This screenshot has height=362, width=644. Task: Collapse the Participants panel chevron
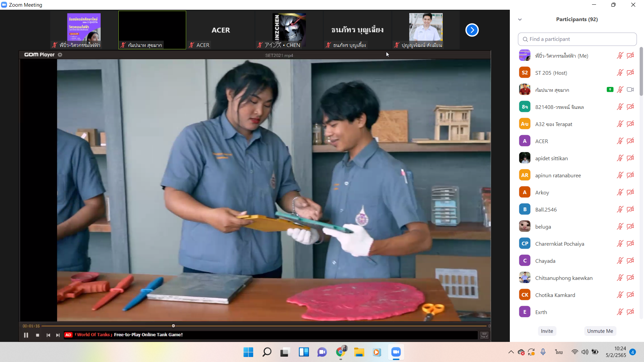click(520, 19)
